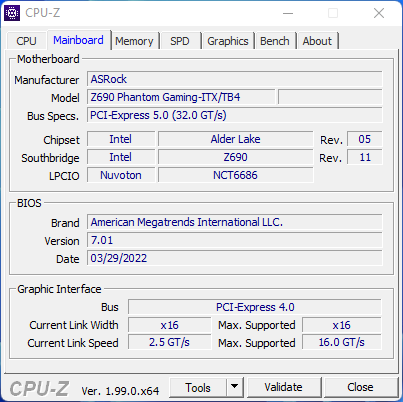Screen dimensions: 403x402
Task: Click the Southbridge revision value 11
Action: click(365, 157)
